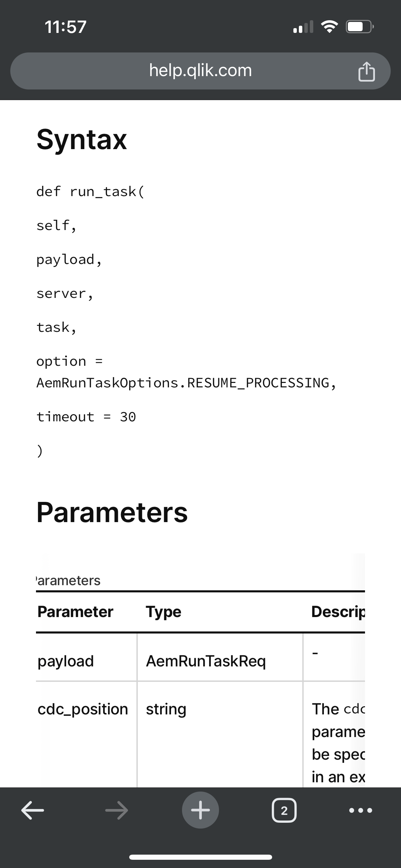This screenshot has height=868, width=401.
Task: Tap the Wi-Fi status icon
Action: pos(329,27)
